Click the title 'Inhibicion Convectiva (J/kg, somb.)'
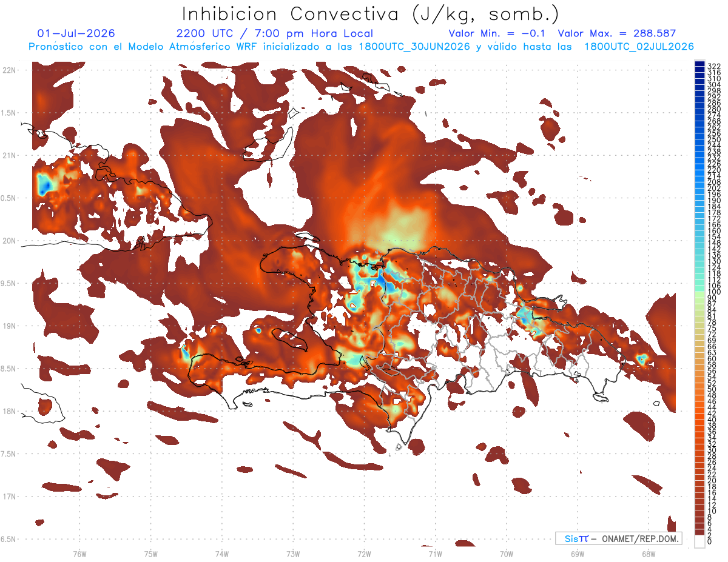The width and height of the screenshot is (728, 562). (371, 14)
